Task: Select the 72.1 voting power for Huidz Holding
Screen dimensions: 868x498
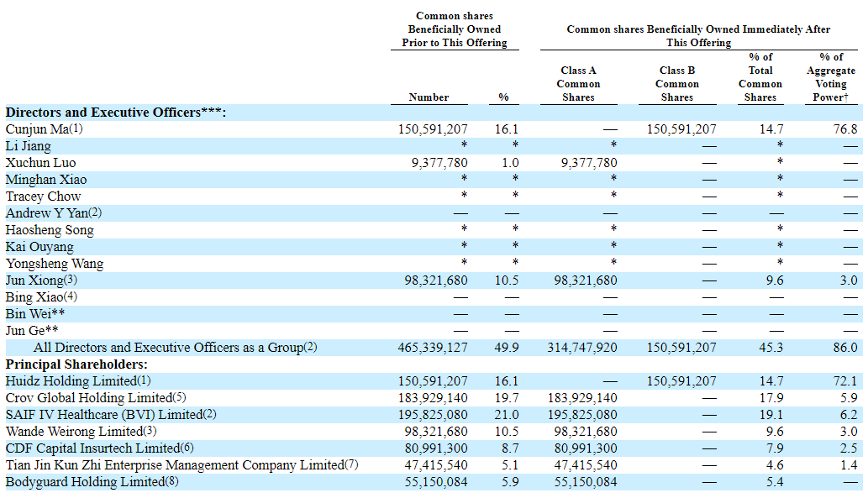Action: (x=845, y=381)
